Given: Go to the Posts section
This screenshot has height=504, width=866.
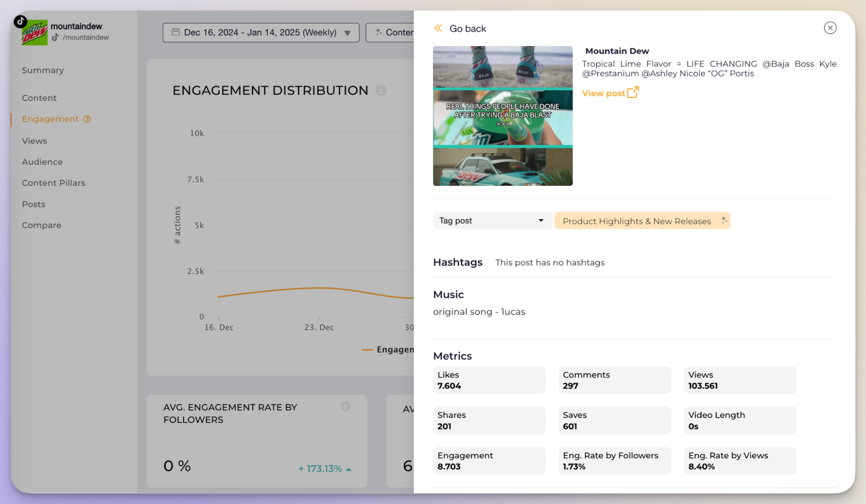Looking at the screenshot, I should point(33,204).
